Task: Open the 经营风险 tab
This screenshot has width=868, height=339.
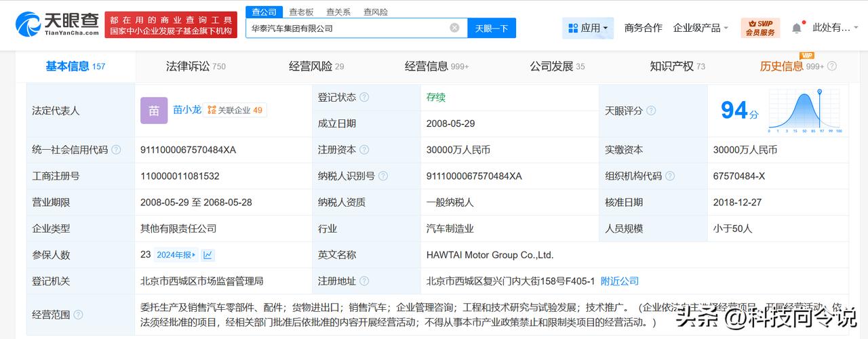Action: coord(316,66)
